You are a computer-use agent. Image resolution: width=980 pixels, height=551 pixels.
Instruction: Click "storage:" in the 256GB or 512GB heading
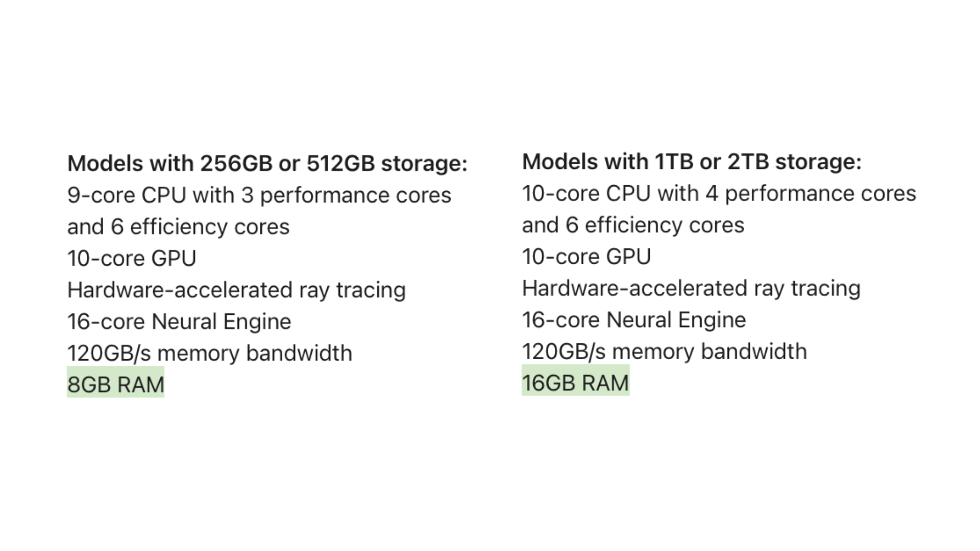[x=424, y=164]
